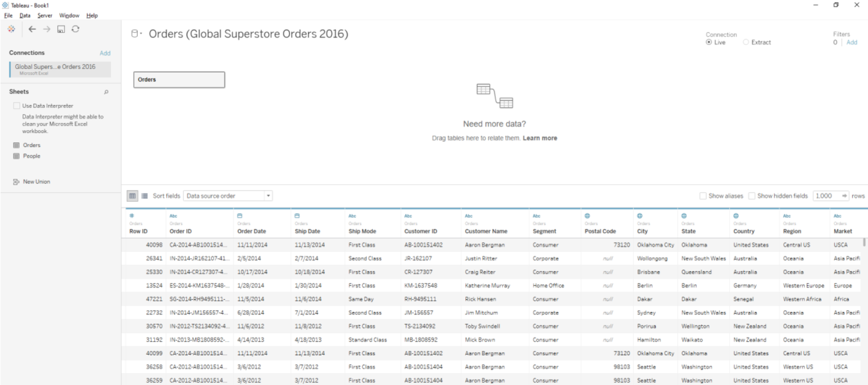868x385 pixels.
Task: Click the date type icon of Ship Date
Action: [297, 216]
